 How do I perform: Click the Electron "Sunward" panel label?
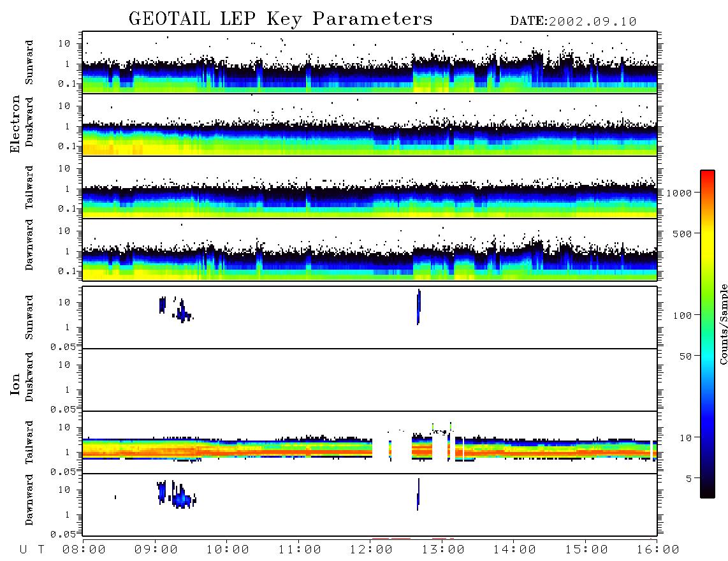[29, 62]
